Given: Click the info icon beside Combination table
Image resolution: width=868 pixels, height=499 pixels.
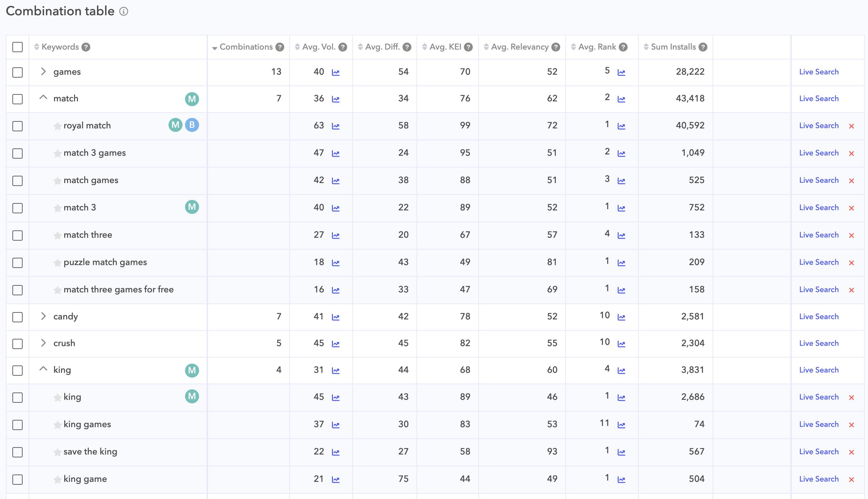Looking at the screenshot, I should pos(123,12).
